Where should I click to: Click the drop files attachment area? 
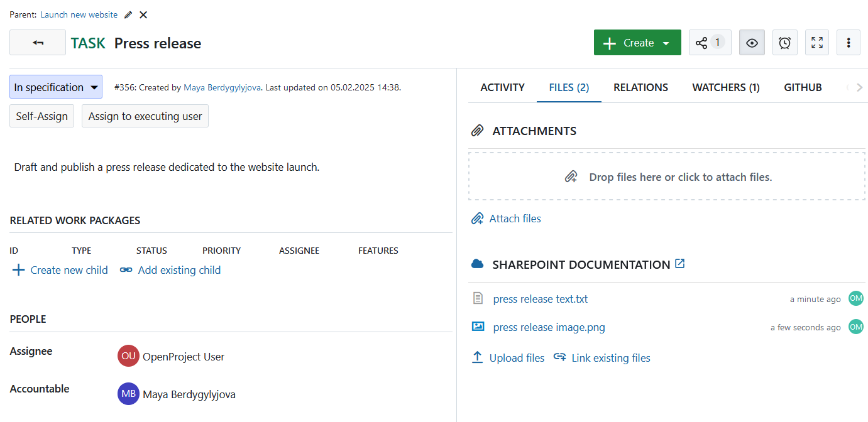pyautogui.click(x=666, y=177)
